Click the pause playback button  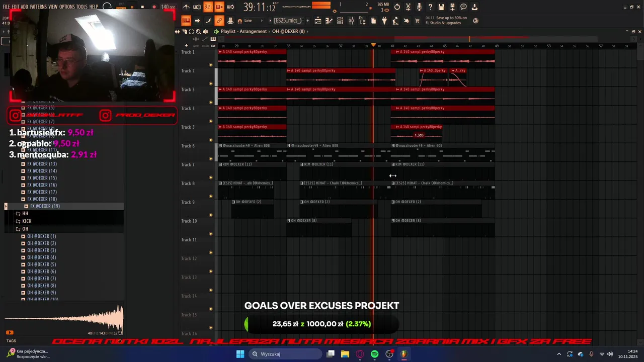pos(132,7)
